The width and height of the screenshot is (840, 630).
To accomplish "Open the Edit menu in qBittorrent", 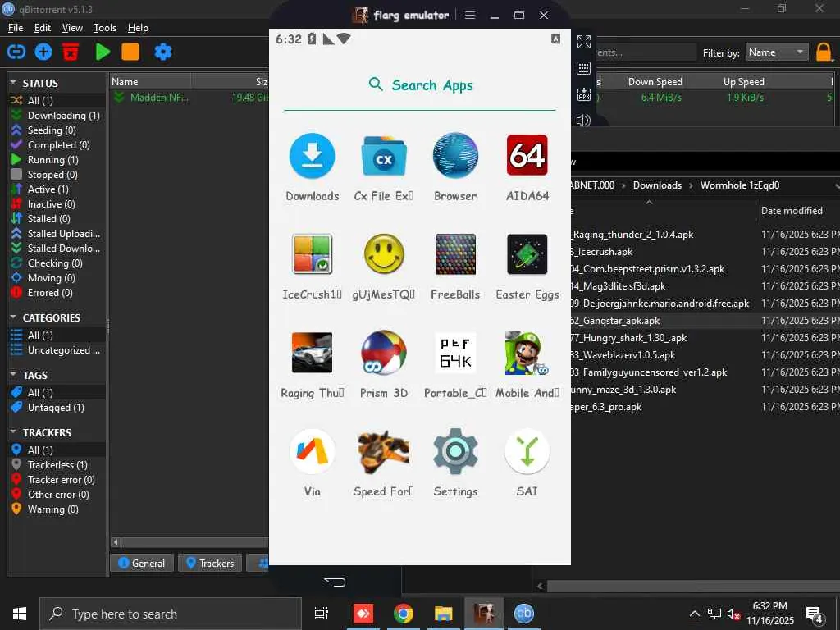I will click(x=43, y=28).
